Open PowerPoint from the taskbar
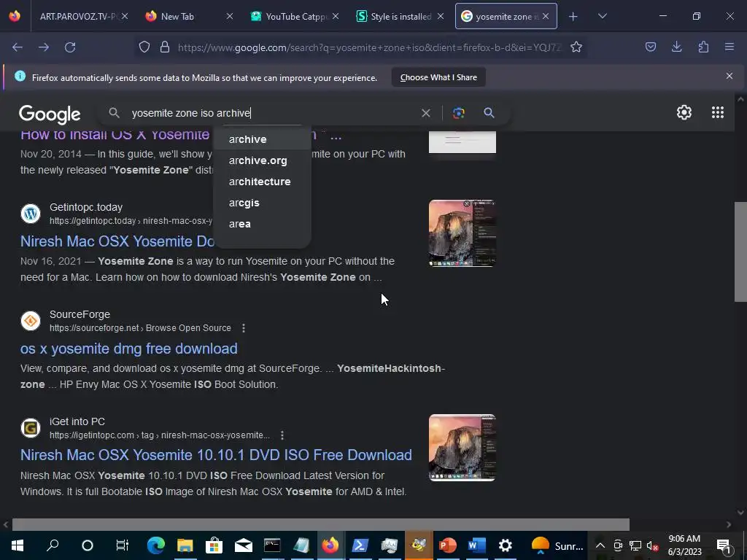Screen dimensions: 747x560 pos(447,545)
